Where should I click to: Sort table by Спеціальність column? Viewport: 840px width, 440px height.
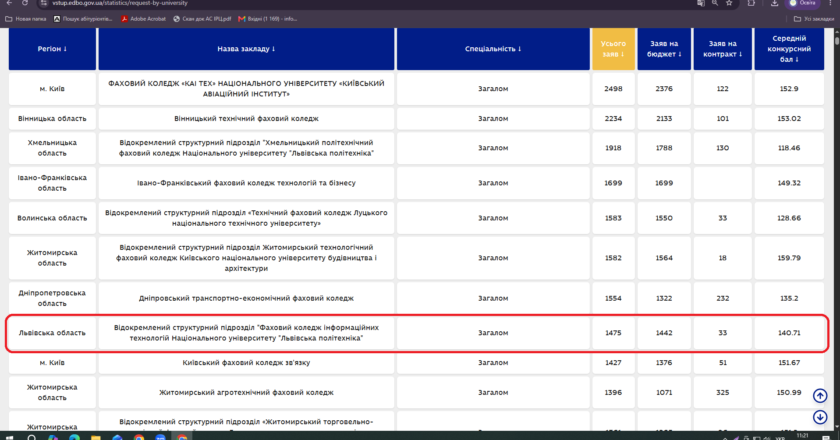[493, 49]
